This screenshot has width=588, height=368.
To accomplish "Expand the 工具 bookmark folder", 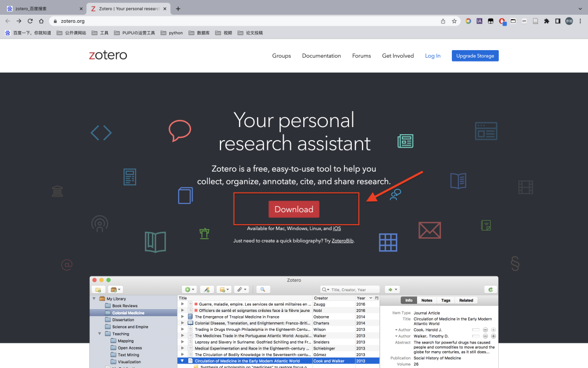I will tap(100, 33).
